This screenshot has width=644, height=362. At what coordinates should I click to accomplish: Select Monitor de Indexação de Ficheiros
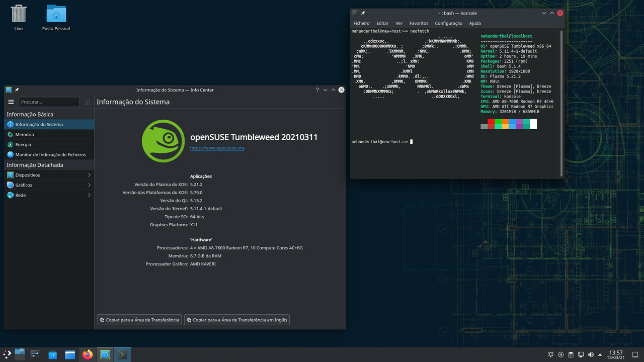click(x=49, y=154)
